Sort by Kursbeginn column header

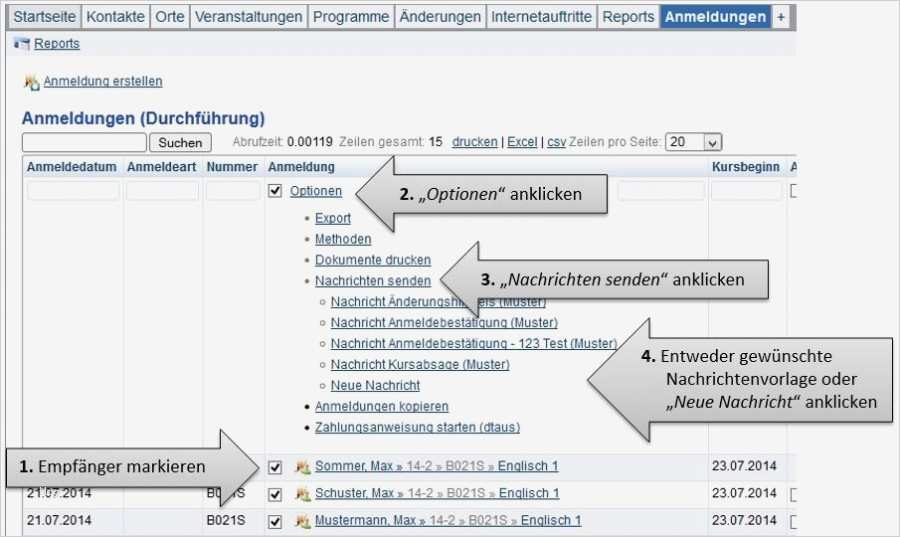746,167
